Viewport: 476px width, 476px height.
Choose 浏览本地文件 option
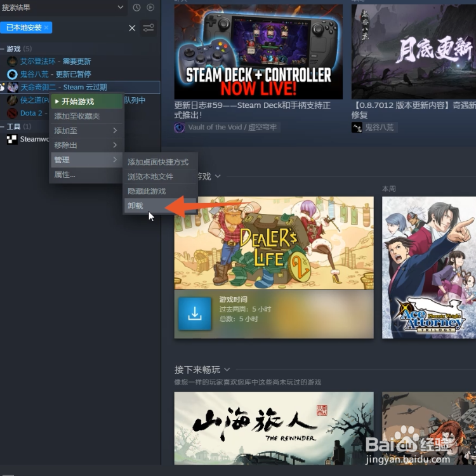click(x=161, y=176)
